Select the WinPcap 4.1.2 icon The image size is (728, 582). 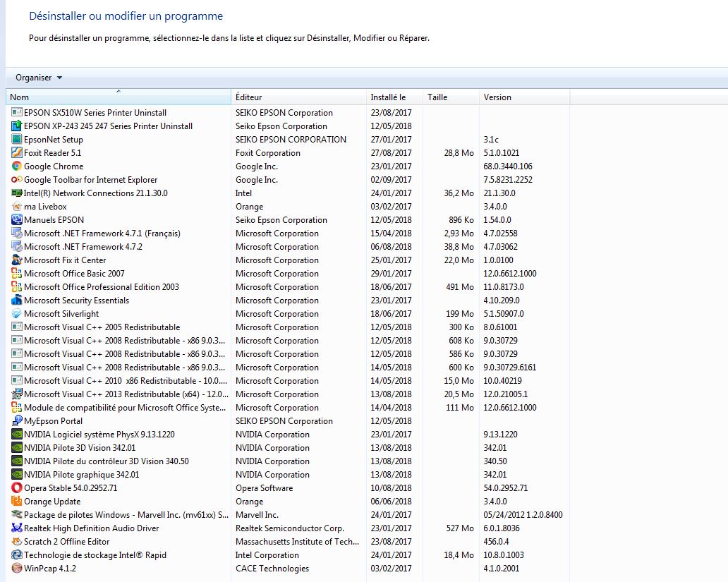18,569
